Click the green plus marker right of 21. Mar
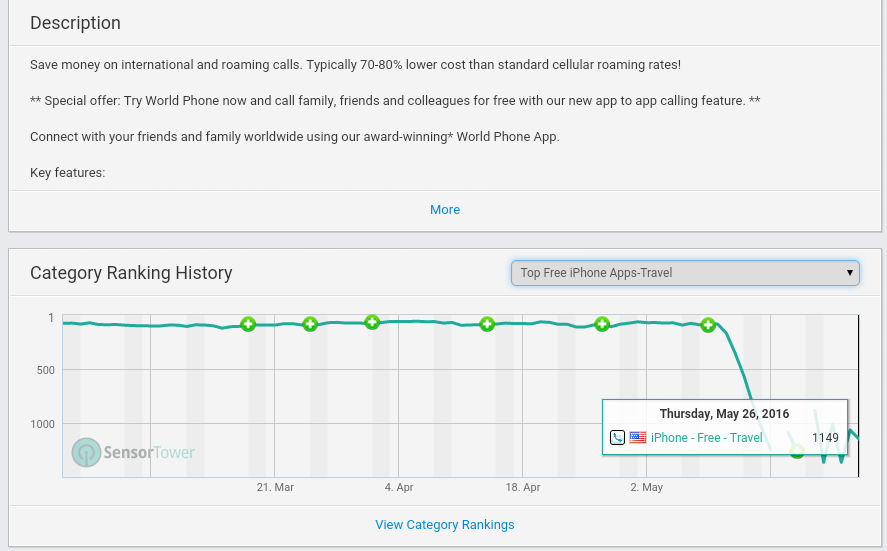Image resolution: width=887 pixels, height=551 pixels. 310,324
